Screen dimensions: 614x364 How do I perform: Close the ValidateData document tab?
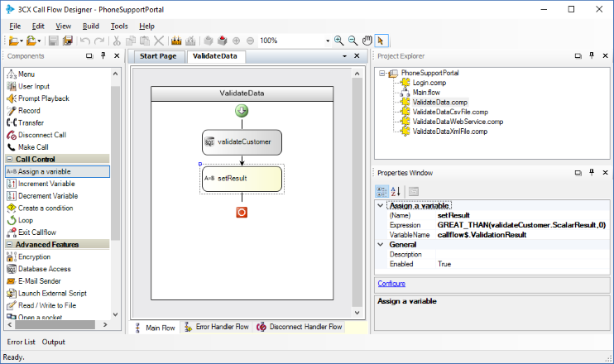click(357, 56)
